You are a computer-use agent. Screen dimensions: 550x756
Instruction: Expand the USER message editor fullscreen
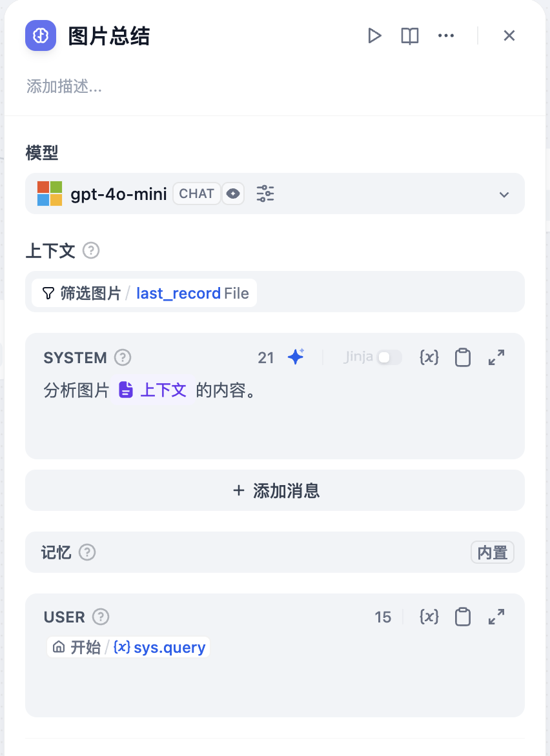tap(496, 617)
